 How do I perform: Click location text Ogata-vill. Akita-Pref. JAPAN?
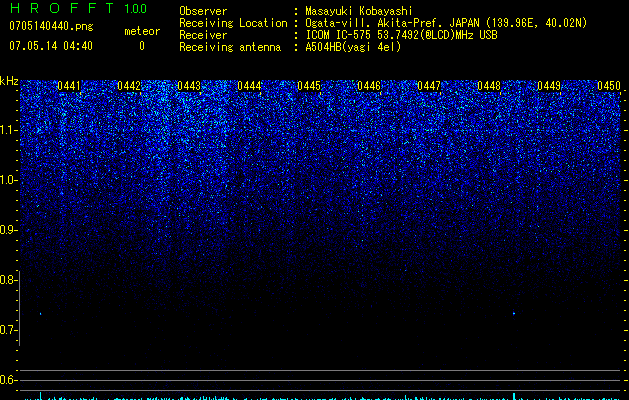392,23
